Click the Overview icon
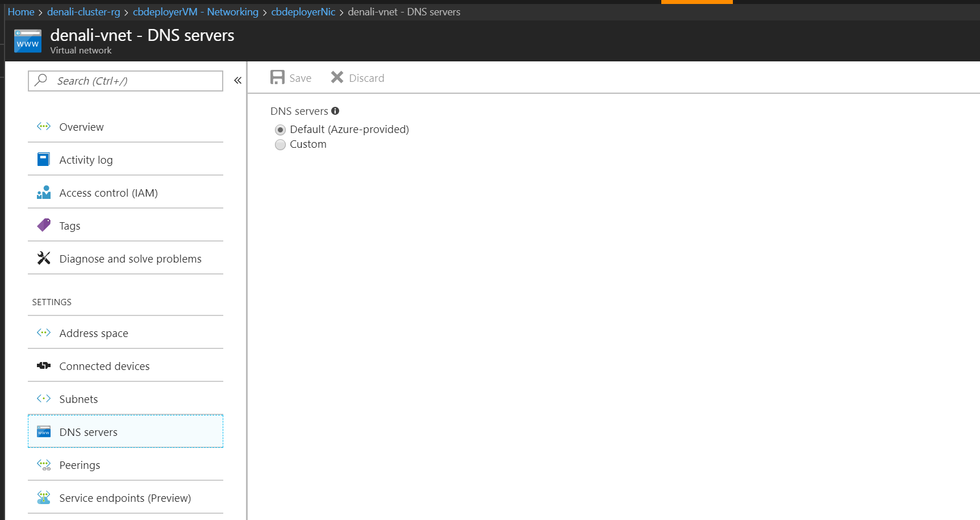This screenshot has width=980, height=520. (x=44, y=126)
